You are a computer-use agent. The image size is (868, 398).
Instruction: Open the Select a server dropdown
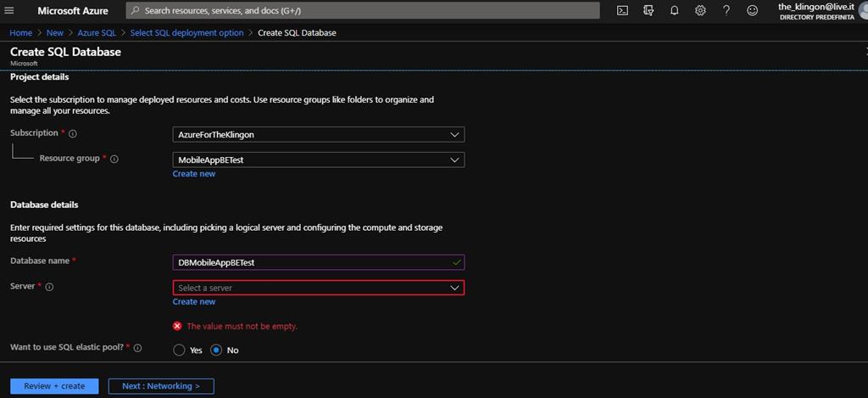(319, 288)
